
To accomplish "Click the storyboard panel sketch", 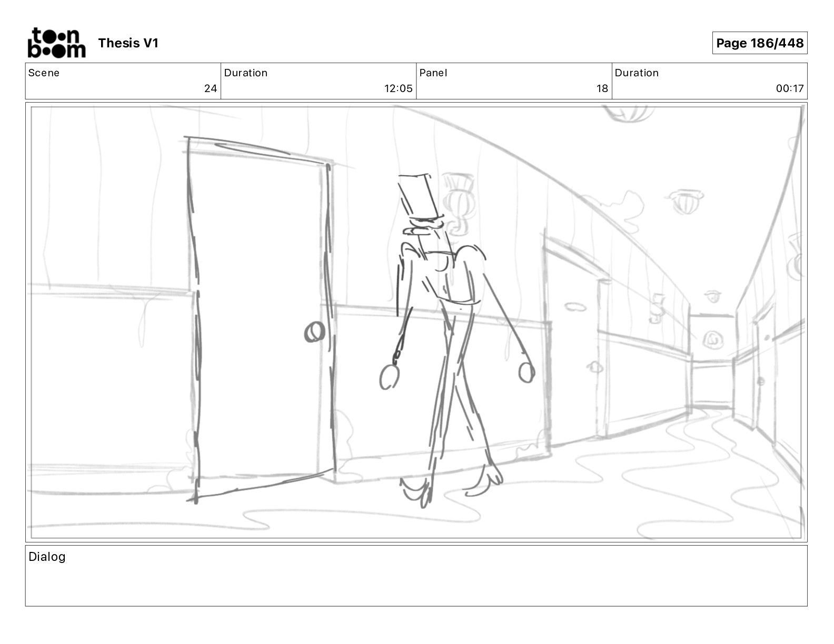I will click(x=416, y=322).
